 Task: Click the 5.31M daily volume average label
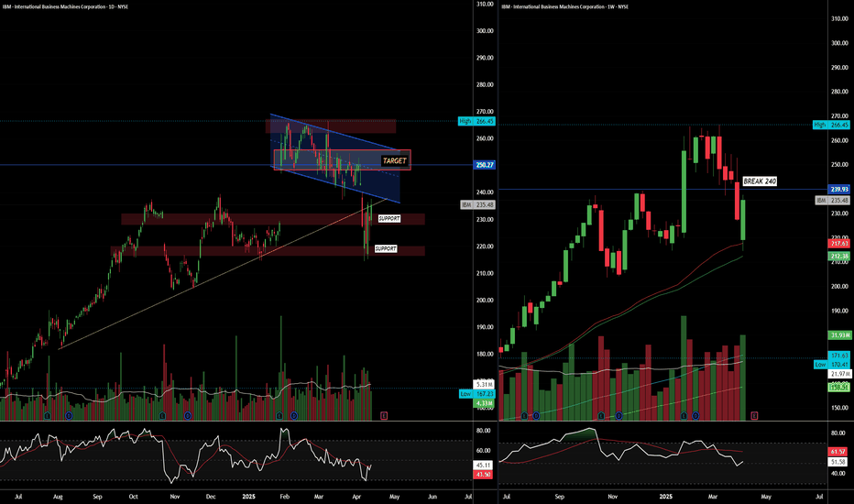pos(484,385)
